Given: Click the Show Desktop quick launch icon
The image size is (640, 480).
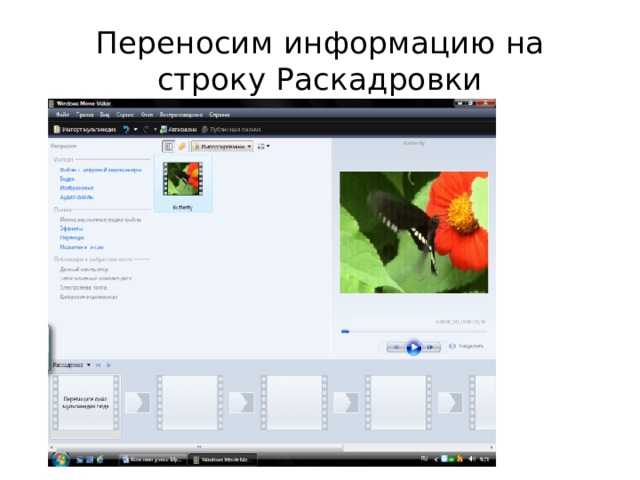Looking at the screenshot, I should [x=80, y=460].
